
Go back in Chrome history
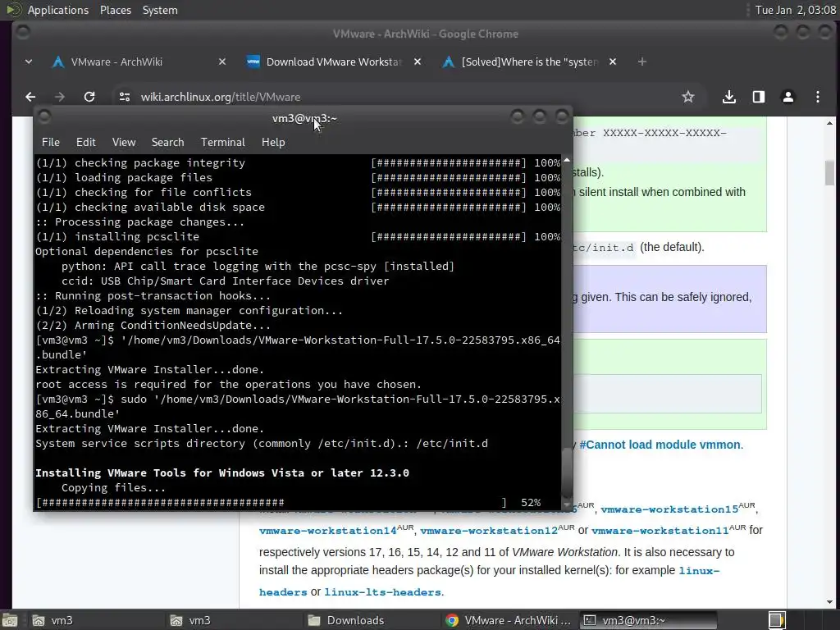tap(30, 97)
